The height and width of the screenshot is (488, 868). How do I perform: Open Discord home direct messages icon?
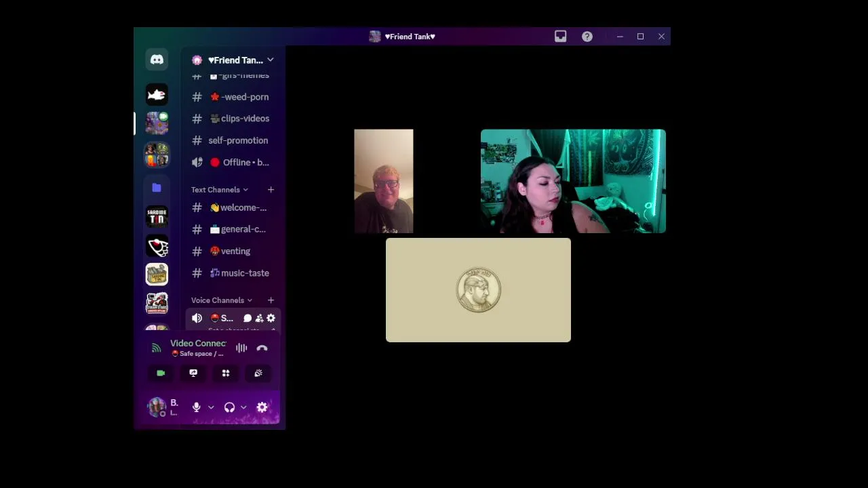[x=157, y=60]
